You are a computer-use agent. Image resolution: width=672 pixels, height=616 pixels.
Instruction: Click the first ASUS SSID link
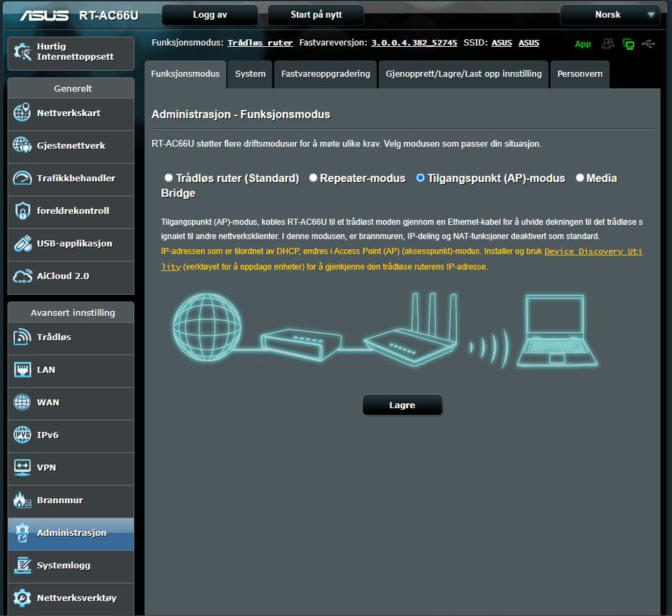pos(502,43)
